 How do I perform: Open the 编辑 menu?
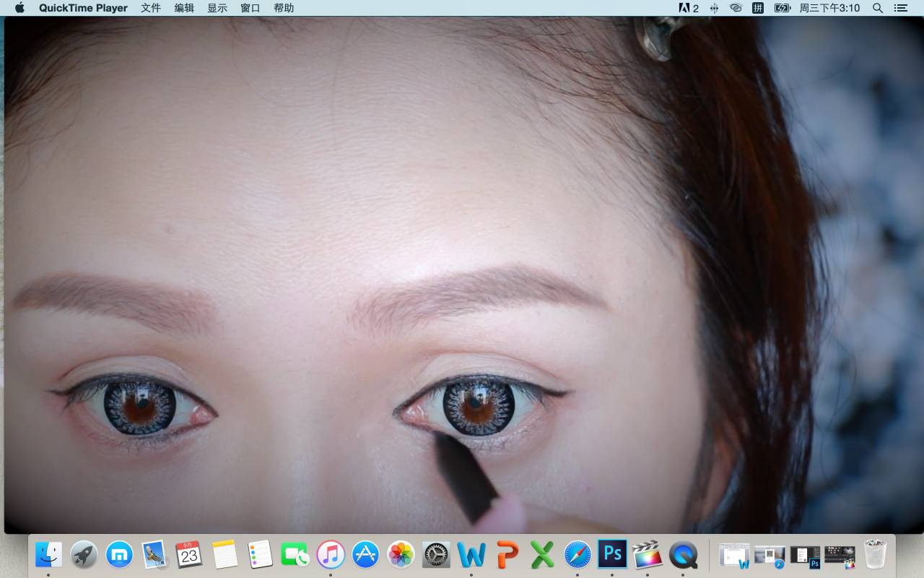coord(184,8)
